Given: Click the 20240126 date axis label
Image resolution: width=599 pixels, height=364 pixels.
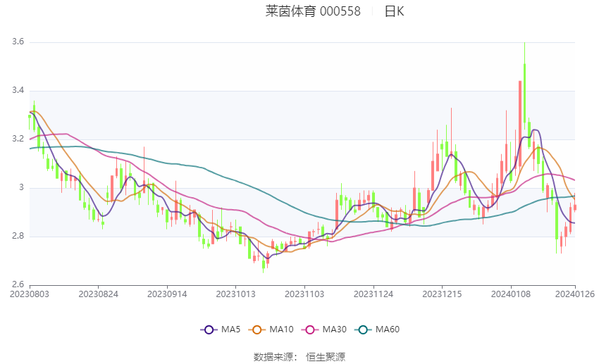Looking at the screenshot, I should 575,294.
